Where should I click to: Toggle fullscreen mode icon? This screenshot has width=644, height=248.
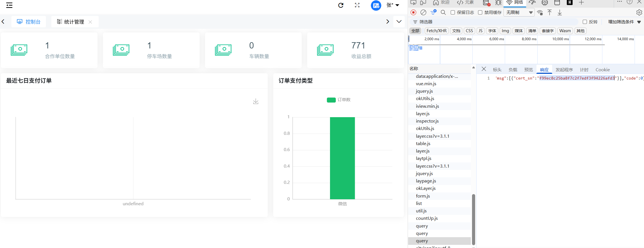(x=357, y=5)
